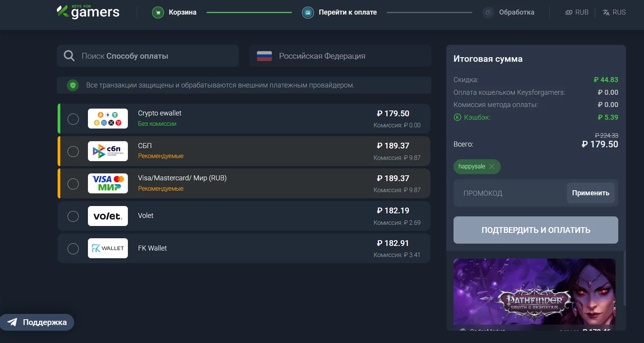Click the Crypto ewallet logo
644x343 pixels.
pyautogui.click(x=108, y=119)
